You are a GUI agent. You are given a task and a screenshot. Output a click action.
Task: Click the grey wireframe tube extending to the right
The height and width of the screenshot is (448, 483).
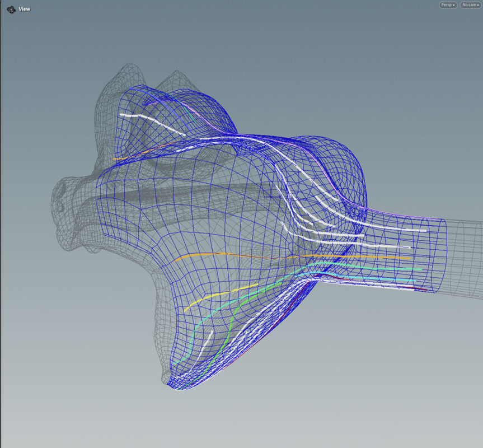pos(463,258)
